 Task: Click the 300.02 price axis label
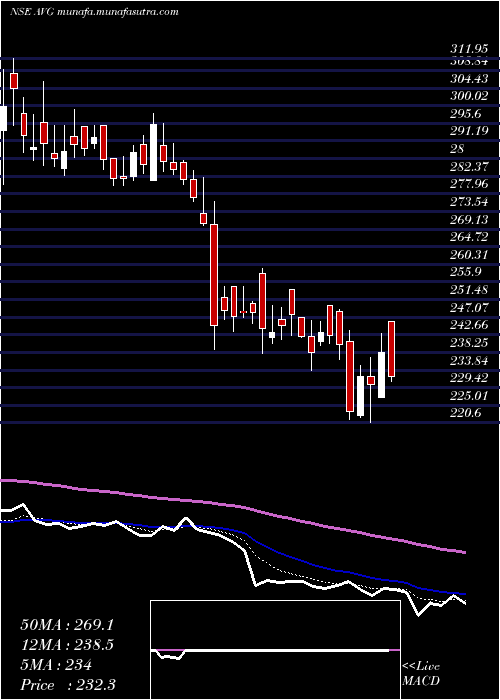click(469, 96)
